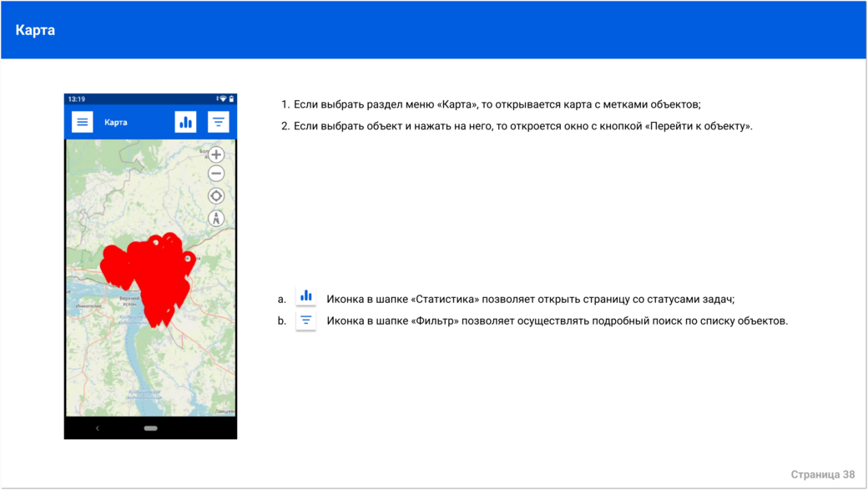868x490 pixels.
Task: Zoom out with the map minus button
Action: [216, 174]
